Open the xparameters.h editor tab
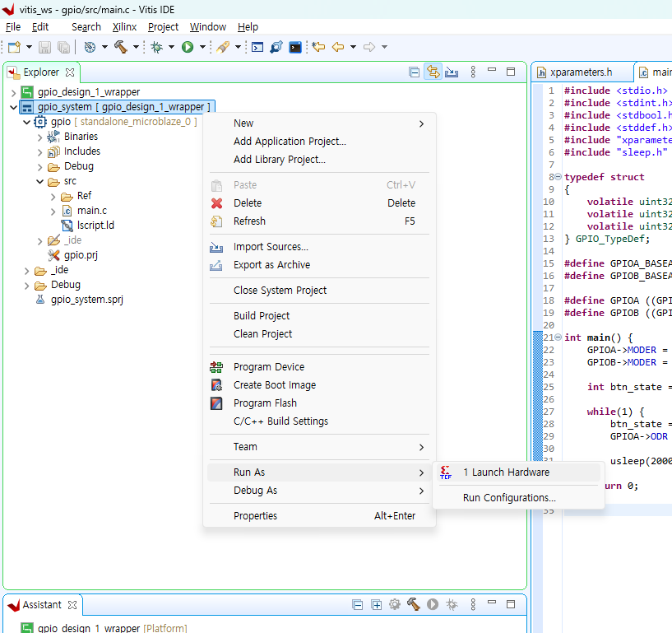 point(581,72)
